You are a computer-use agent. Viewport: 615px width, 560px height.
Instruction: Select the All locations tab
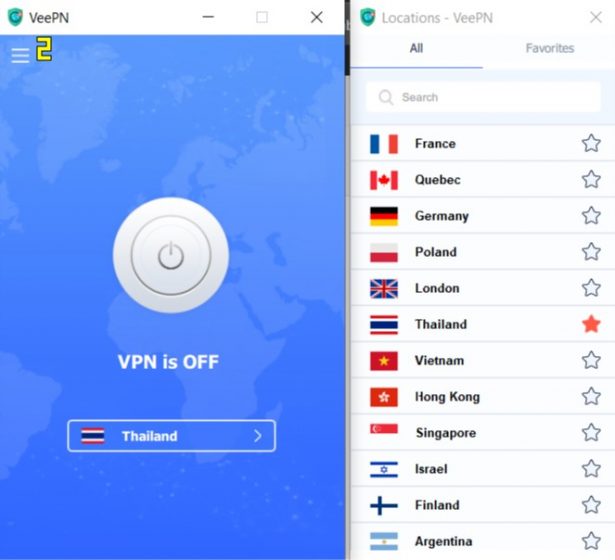pyautogui.click(x=416, y=48)
